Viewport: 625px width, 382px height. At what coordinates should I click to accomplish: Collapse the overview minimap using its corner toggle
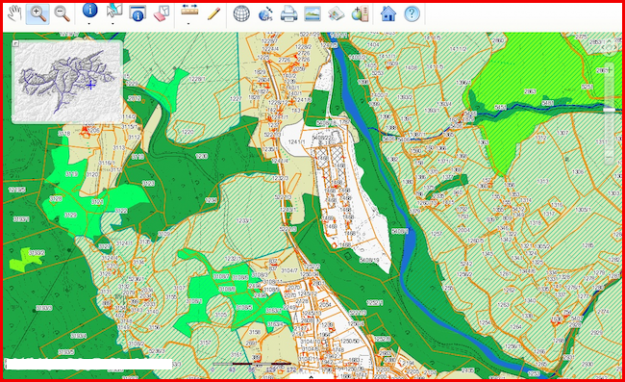[x=15, y=43]
